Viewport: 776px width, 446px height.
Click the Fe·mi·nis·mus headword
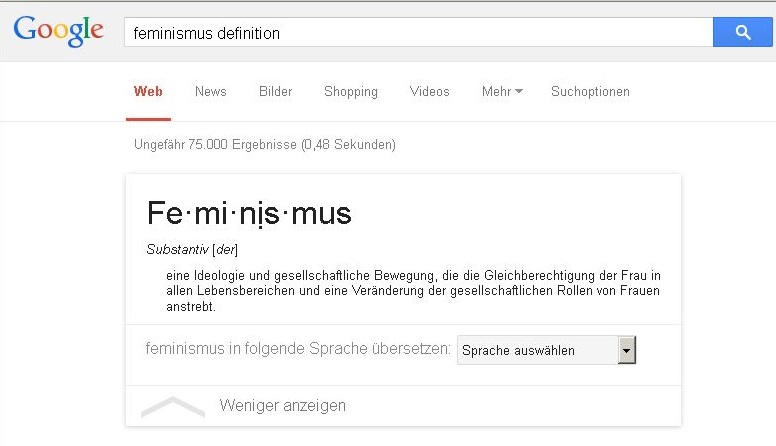(x=249, y=214)
